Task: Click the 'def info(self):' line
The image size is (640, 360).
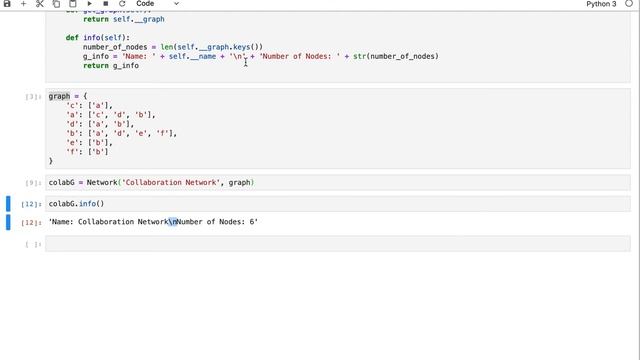Action: [x=98, y=38]
